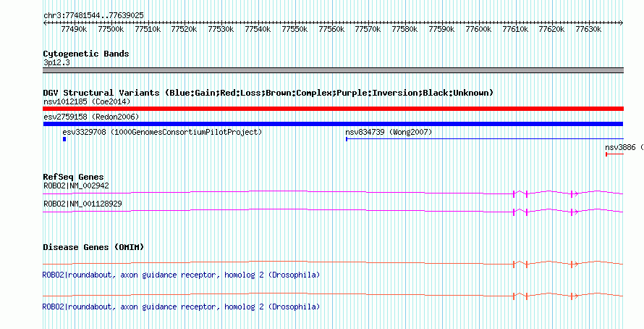
Task: Click the 77540k ruler tick label
Action: (258, 30)
